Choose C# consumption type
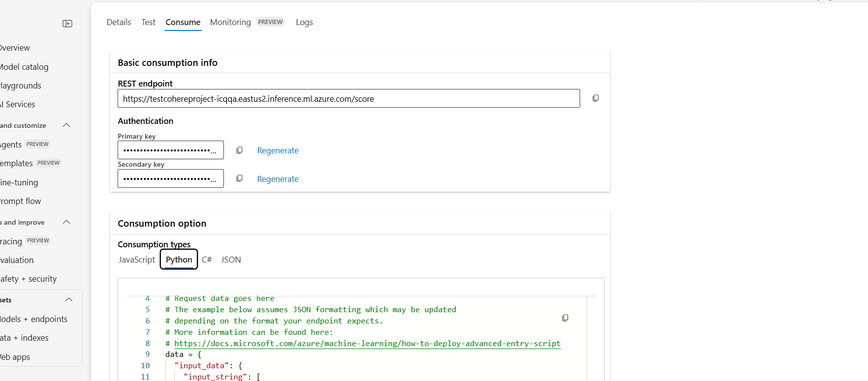The height and width of the screenshot is (381, 868). click(x=207, y=260)
